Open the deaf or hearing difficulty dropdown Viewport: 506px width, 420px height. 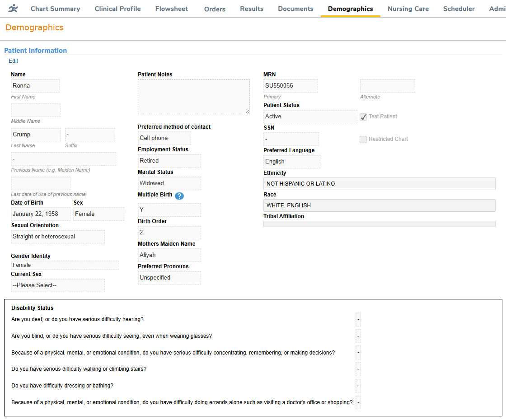coord(358,319)
